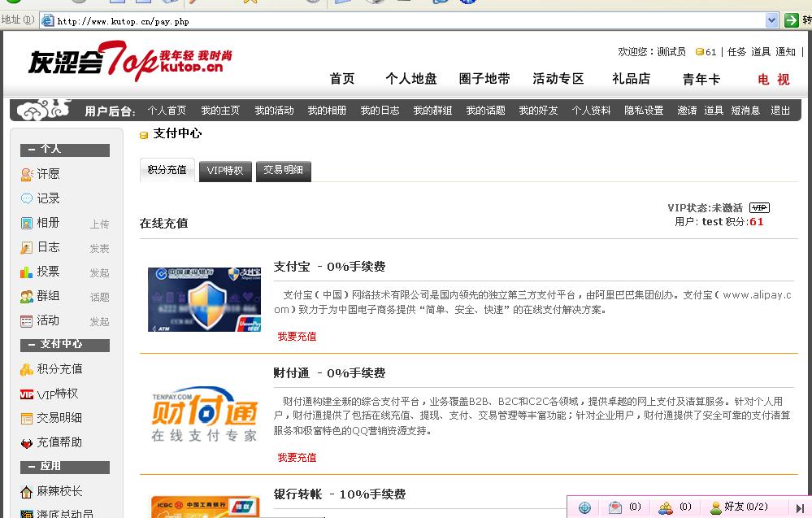
Task: Switch to the 交易明细 tab
Action: click(284, 171)
